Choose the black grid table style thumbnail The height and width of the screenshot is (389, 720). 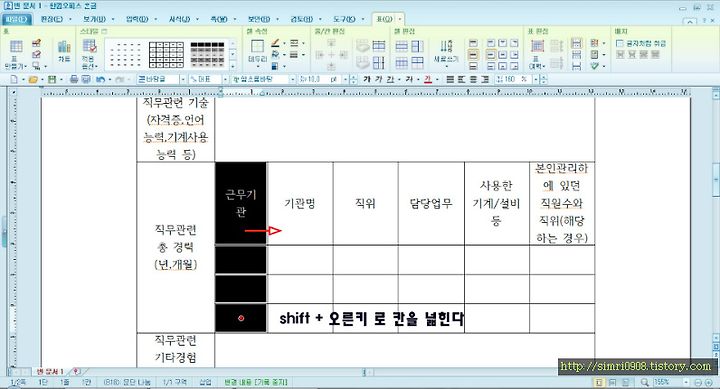(x=166, y=55)
